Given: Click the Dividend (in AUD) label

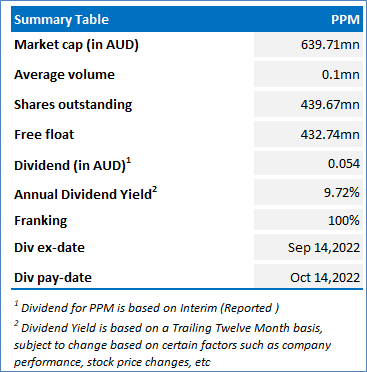Looking at the screenshot, I should (x=73, y=165).
